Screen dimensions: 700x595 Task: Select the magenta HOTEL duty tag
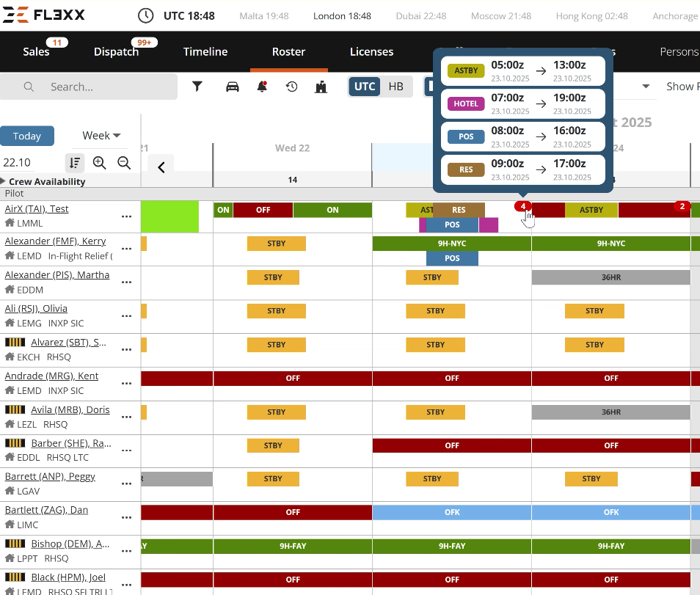(466, 103)
